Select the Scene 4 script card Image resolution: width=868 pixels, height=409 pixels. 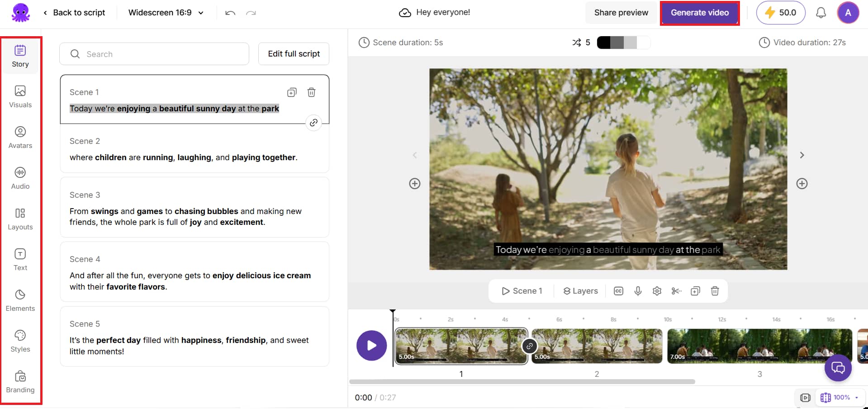(x=194, y=271)
